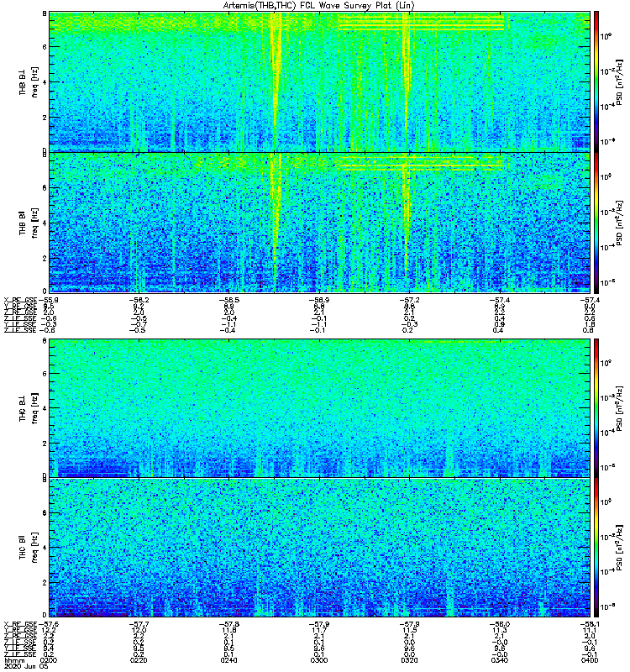Click the 0220 time tick label

point(139,660)
